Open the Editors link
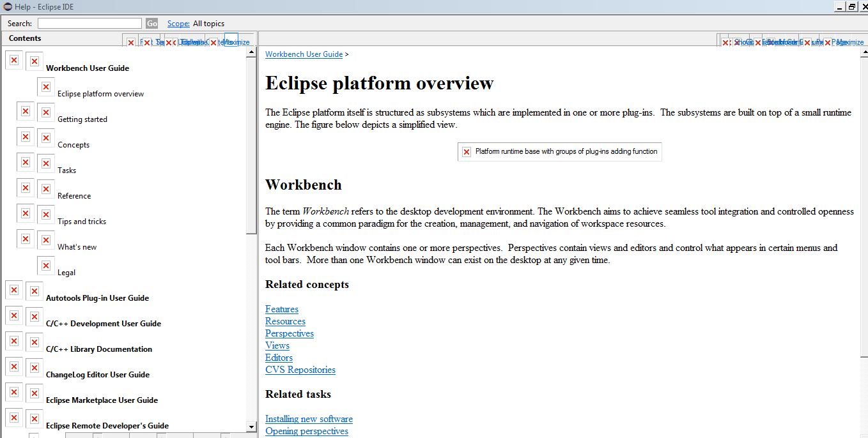Screen dimensions: 868x438 click(279, 358)
